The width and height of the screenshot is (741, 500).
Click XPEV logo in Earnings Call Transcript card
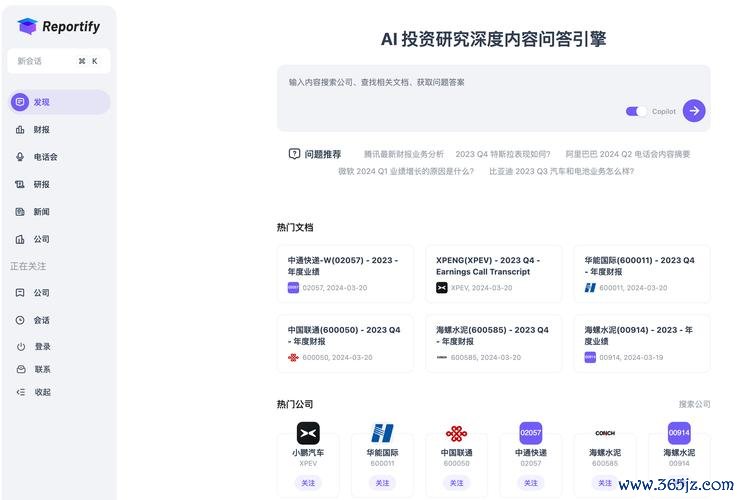[441, 287]
